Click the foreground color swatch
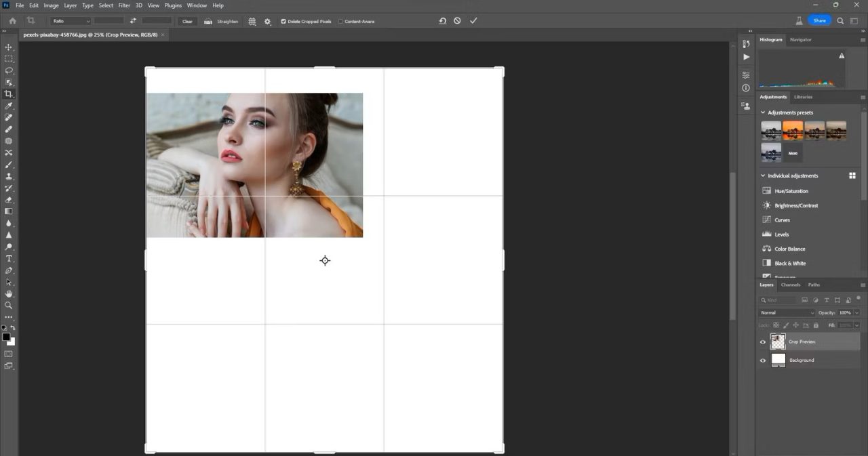The image size is (868, 456). [x=6, y=337]
